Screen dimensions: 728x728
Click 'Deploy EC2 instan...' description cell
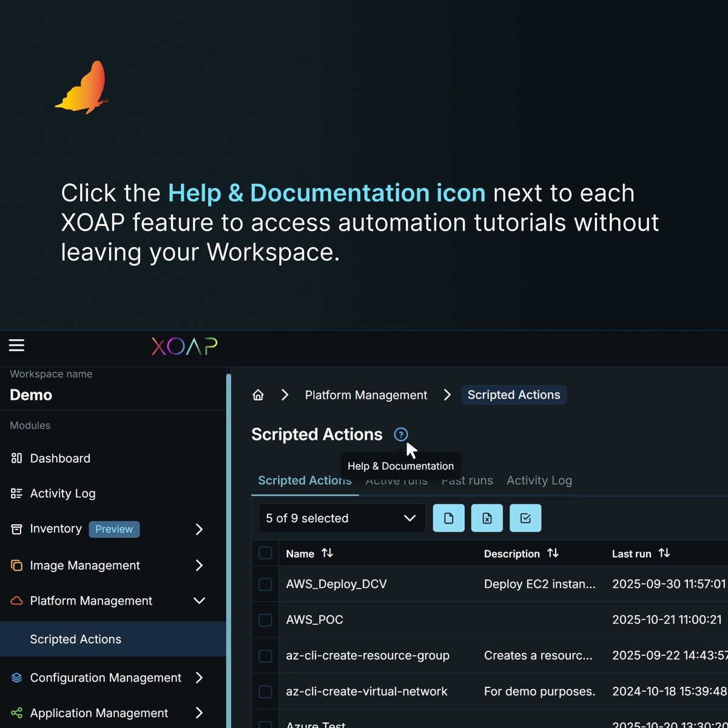click(539, 584)
